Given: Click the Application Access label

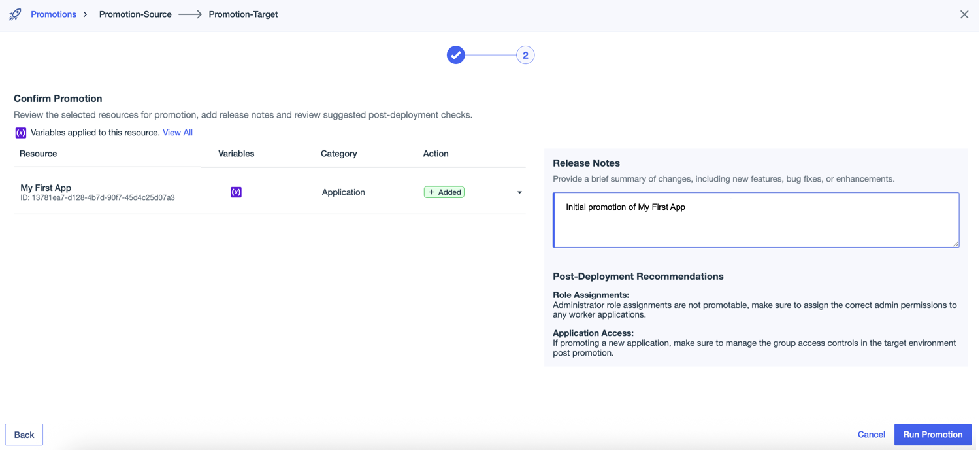Looking at the screenshot, I should click(x=593, y=333).
